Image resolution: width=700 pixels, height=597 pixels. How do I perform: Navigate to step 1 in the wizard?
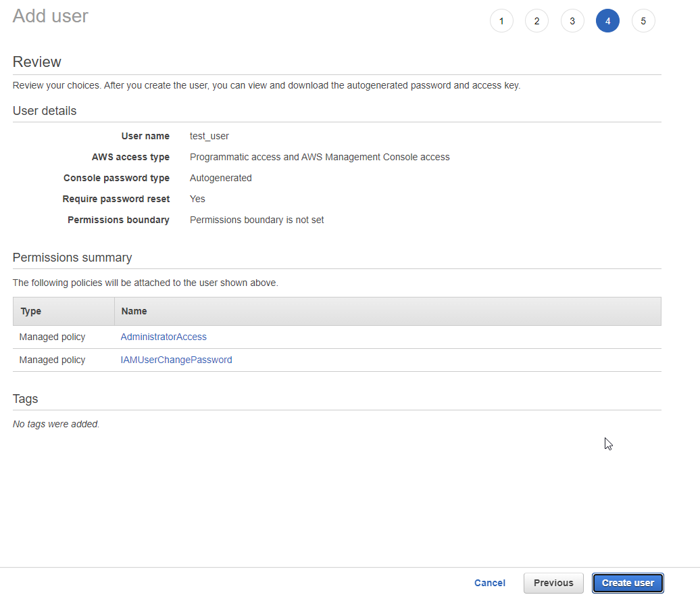[501, 20]
